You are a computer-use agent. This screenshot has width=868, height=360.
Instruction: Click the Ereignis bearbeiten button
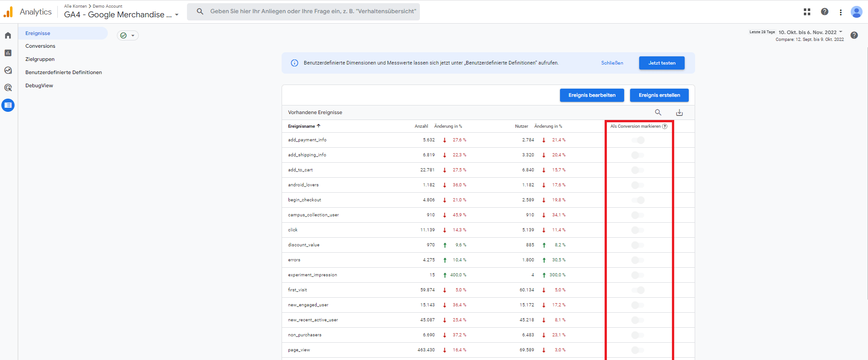592,95
